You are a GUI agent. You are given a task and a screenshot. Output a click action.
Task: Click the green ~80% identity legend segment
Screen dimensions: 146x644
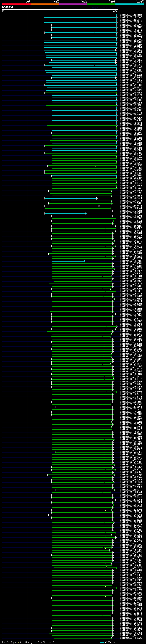101,4
